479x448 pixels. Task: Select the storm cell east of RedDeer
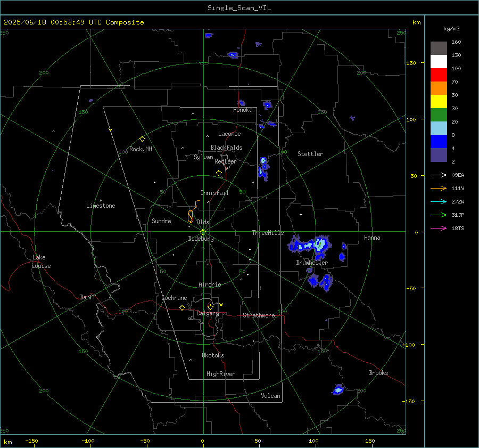[x=263, y=169]
